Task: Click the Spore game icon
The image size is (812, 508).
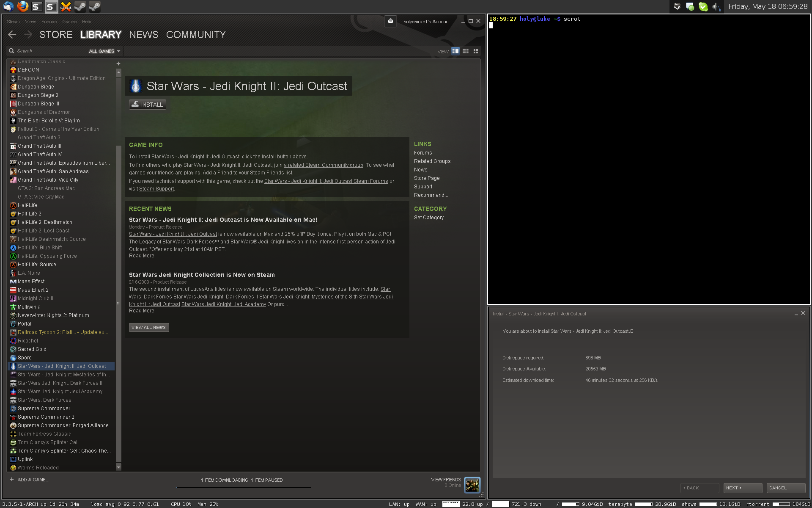Action: [x=13, y=358]
